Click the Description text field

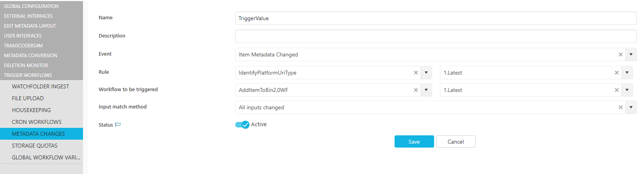436,36
